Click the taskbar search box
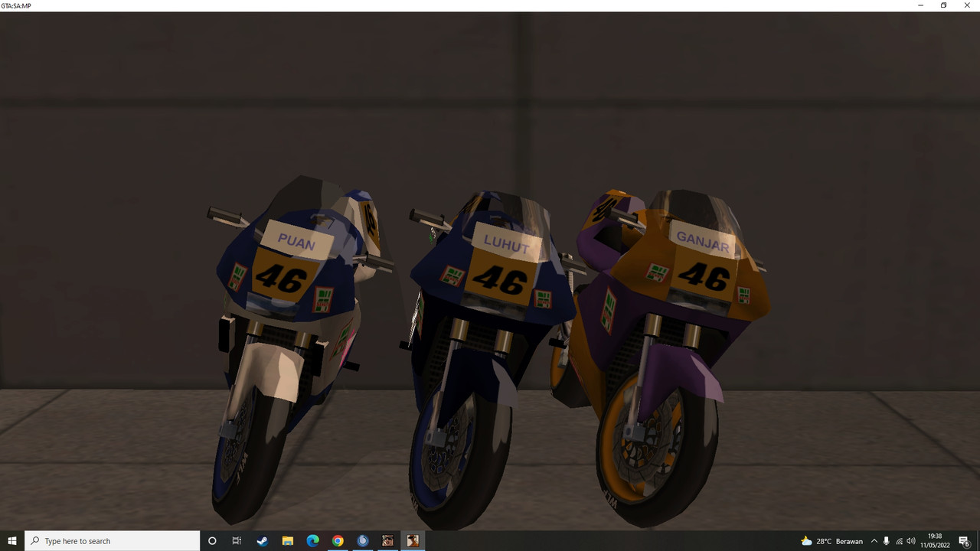This screenshot has width=980, height=551. 113,541
